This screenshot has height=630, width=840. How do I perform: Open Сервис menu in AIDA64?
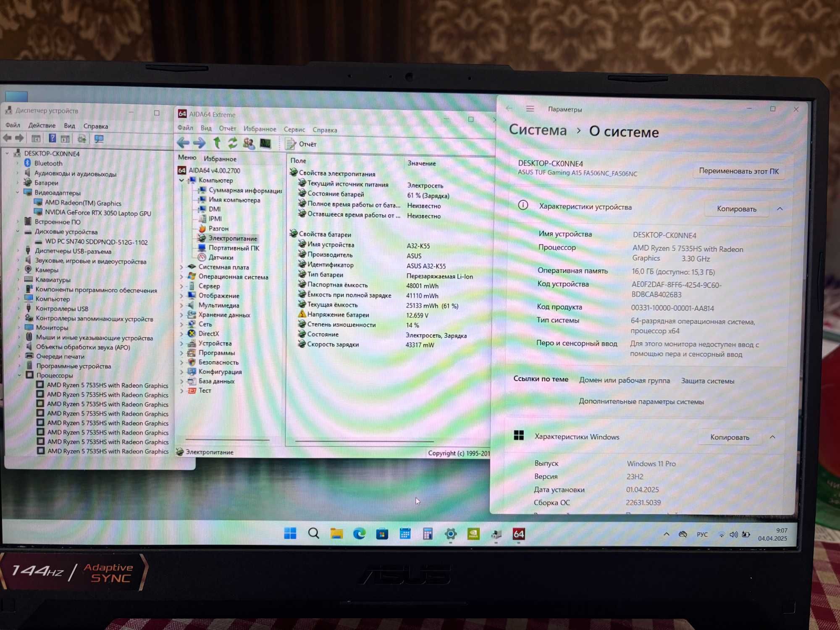pyautogui.click(x=294, y=129)
